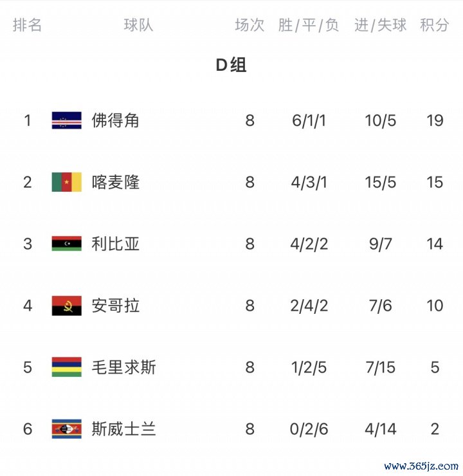Click the Cameroon flag icon

pyautogui.click(x=66, y=182)
